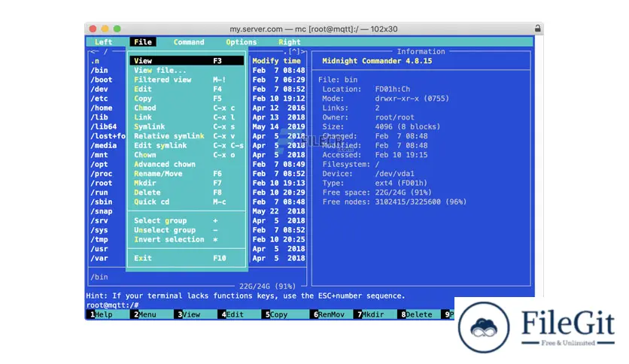The height and width of the screenshot is (364, 629).
Task: Select Rename/Move F6 entry
Action: tap(187, 174)
